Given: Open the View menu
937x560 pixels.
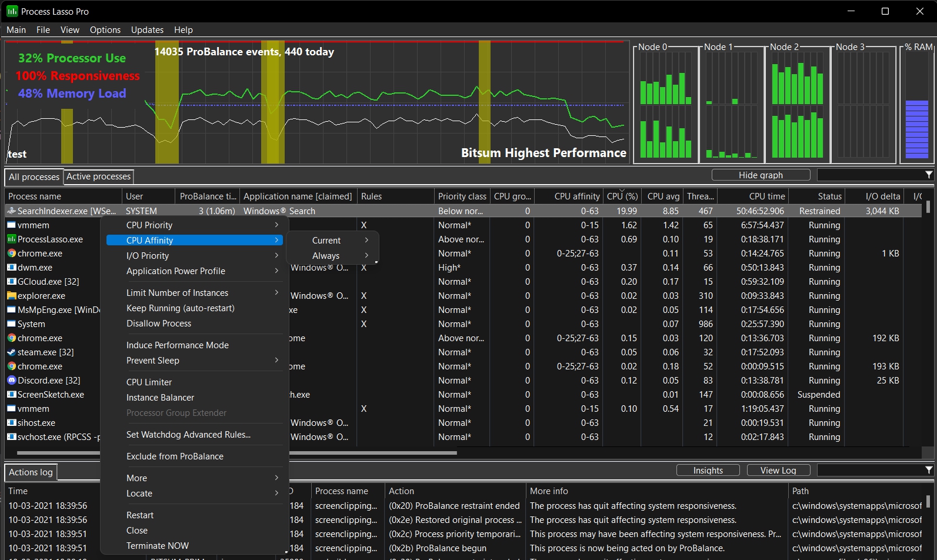Looking at the screenshot, I should click(69, 29).
